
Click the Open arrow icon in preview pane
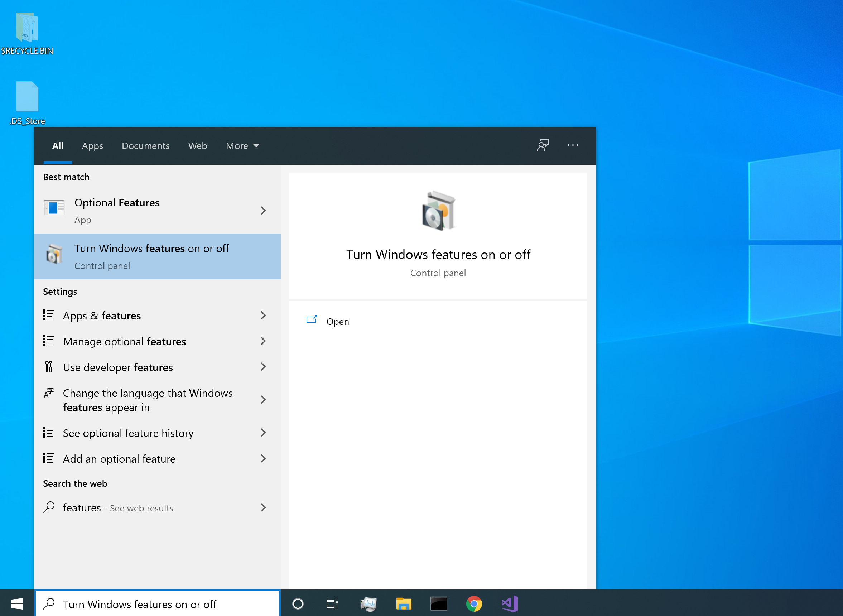[x=312, y=319]
